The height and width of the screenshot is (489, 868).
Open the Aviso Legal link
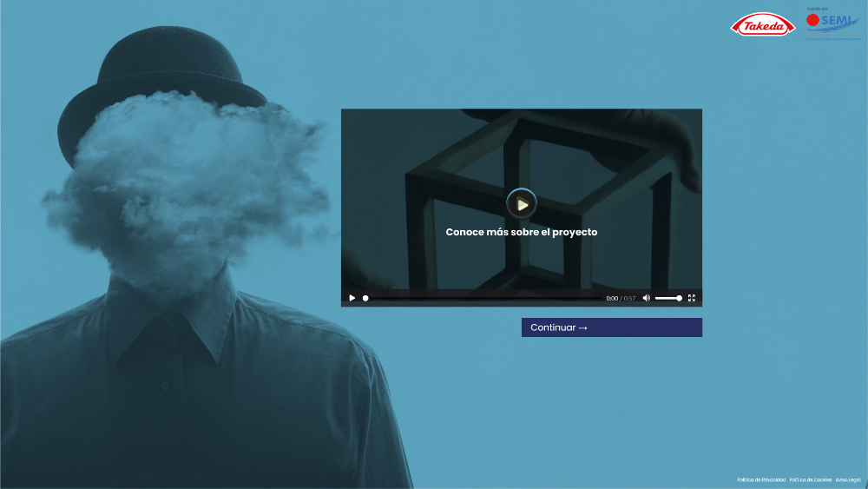tap(848, 479)
